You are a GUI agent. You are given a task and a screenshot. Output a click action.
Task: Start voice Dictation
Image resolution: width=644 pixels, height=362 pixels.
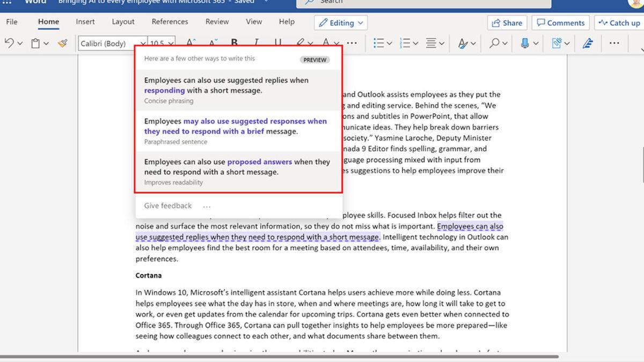[x=525, y=43]
